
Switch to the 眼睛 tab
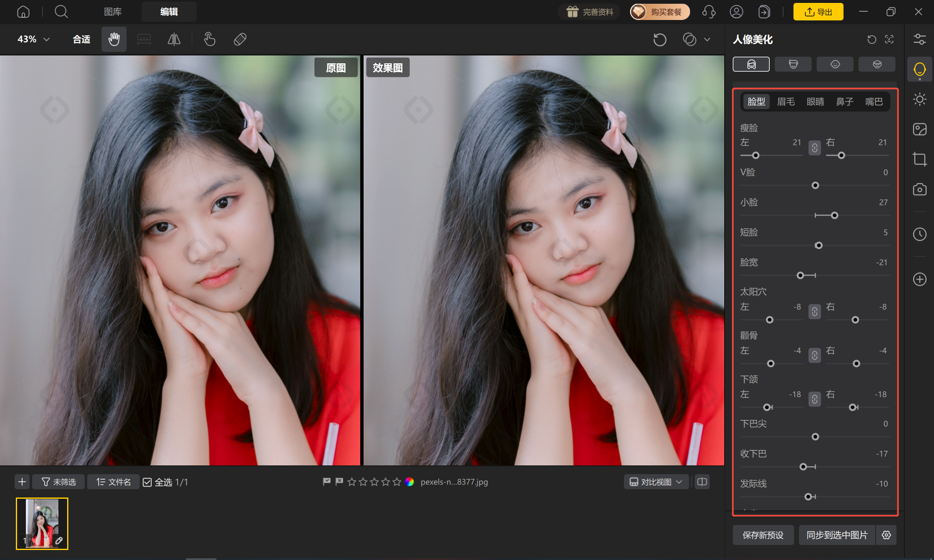pos(815,102)
